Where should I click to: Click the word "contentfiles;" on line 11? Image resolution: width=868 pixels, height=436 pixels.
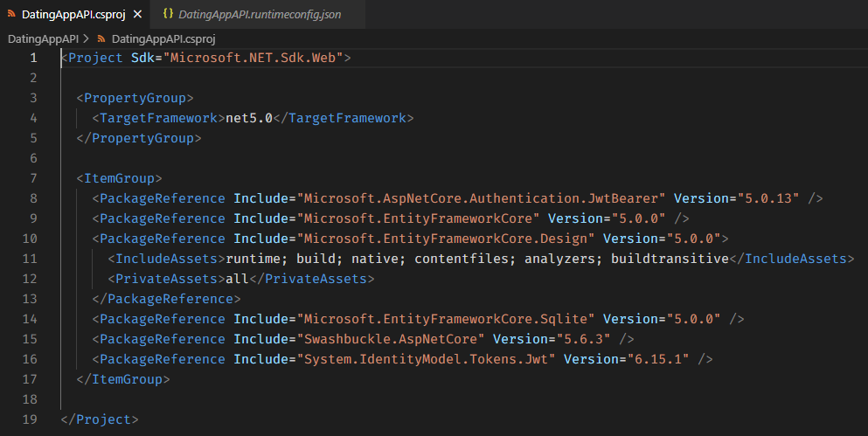click(465, 259)
